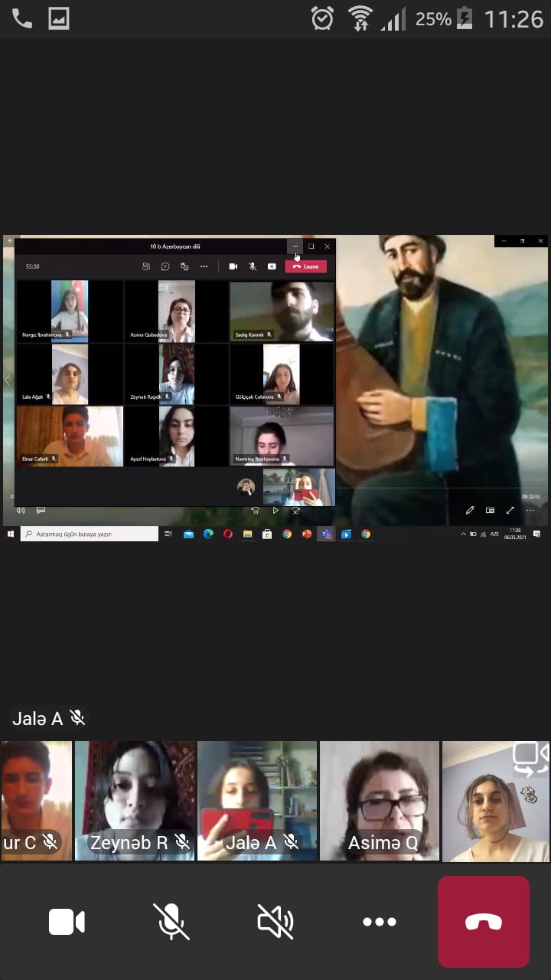Open Mail app icon on shared taskbar
Image resolution: width=551 pixels, height=980 pixels.
point(188,534)
